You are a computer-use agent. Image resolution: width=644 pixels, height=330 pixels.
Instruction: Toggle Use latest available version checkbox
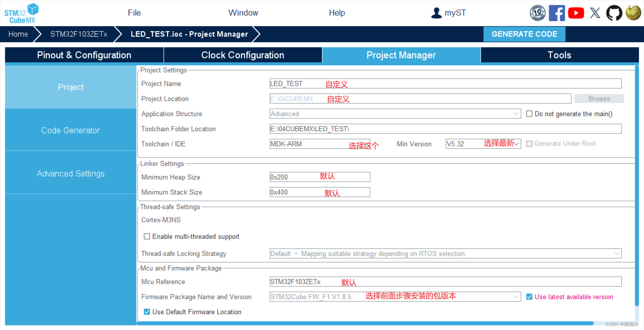pyautogui.click(x=529, y=297)
